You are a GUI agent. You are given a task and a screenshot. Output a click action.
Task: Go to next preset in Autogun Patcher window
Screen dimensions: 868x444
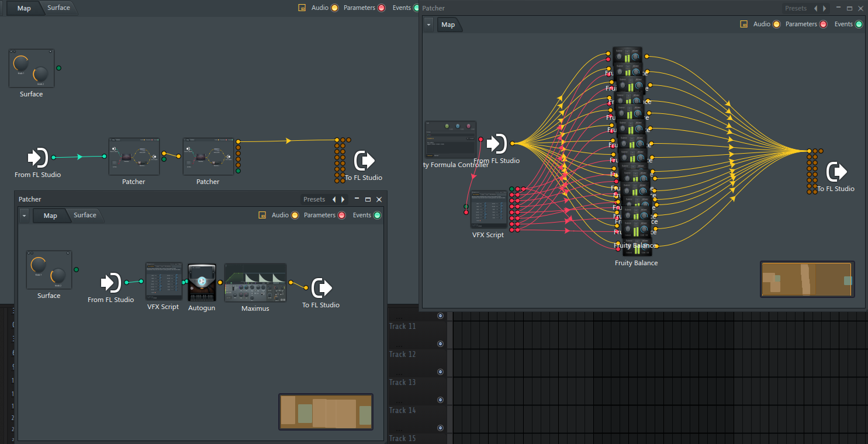tap(343, 200)
